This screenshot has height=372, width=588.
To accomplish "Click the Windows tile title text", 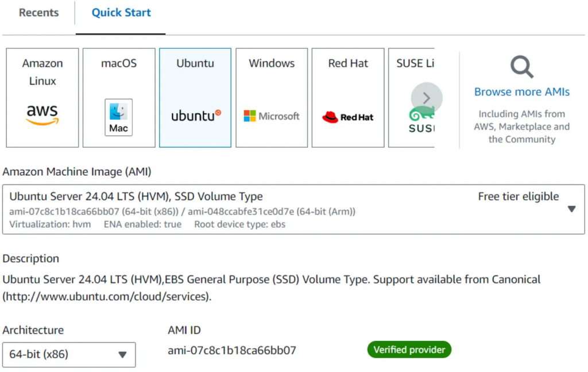I will coord(272,63).
